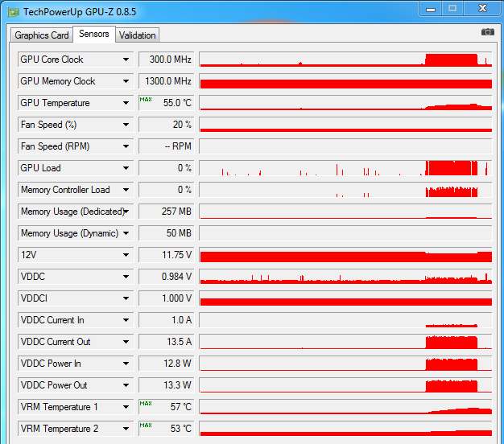Click the GPU Load history graph

345,168
